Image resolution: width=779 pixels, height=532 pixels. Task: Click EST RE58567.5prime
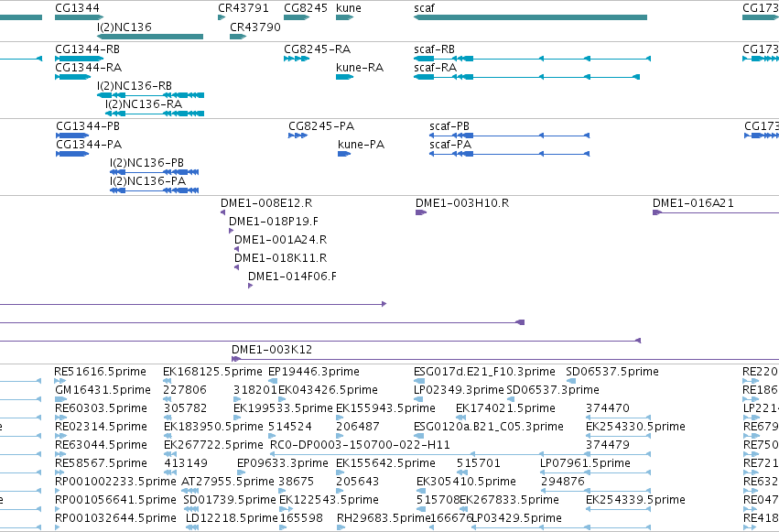point(60,472)
